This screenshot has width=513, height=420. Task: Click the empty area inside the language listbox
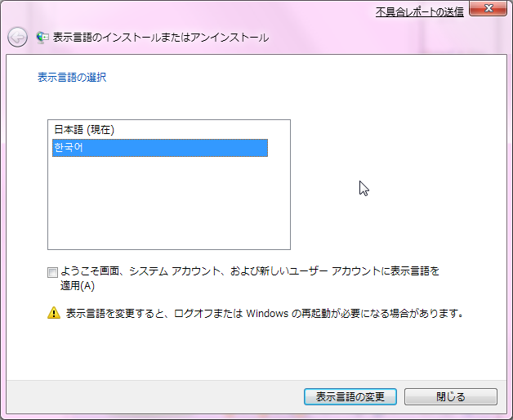click(x=168, y=204)
